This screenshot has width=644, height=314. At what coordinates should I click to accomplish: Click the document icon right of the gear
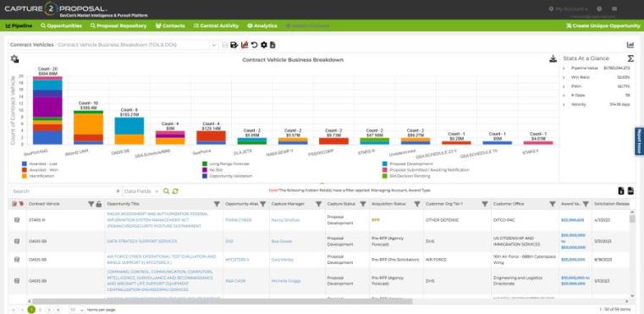(272, 45)
